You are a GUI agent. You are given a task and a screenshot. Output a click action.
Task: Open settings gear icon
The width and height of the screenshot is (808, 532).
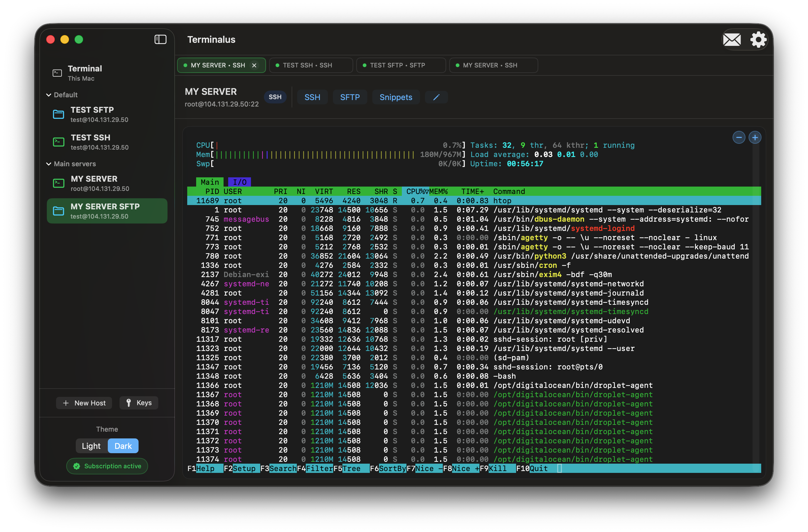pyautogui.click(x=758, y=40)
